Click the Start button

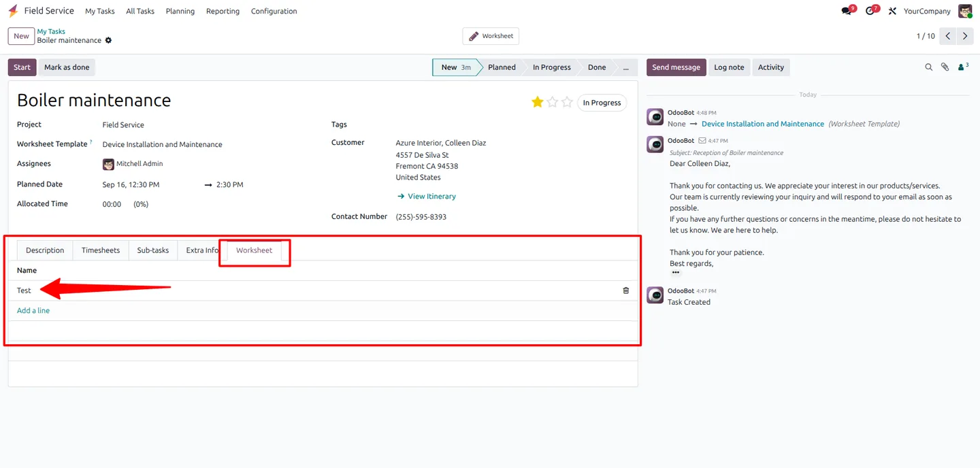22,67
